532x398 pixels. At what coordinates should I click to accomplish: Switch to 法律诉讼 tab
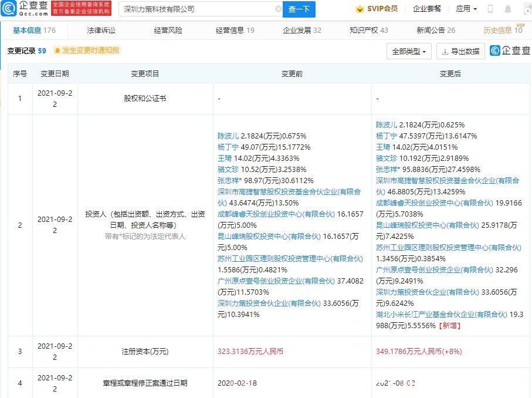(x=101, y=30)
